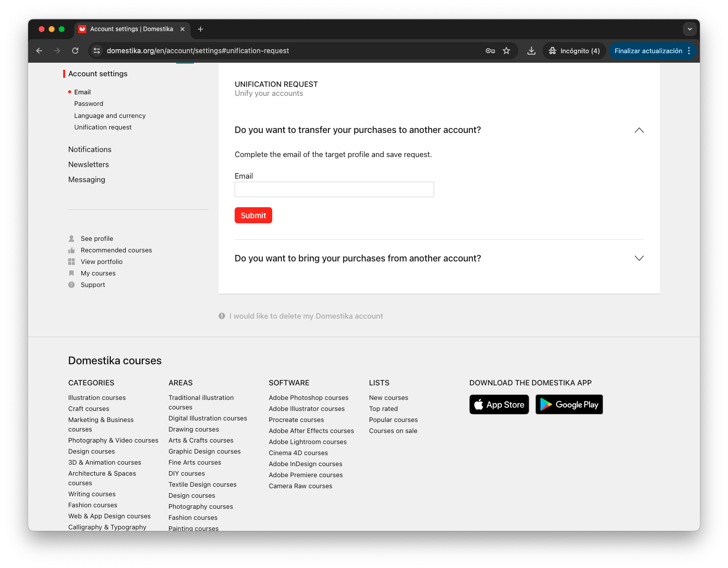Open Textile Design courses link
This screenshot has width=728, height=568.
(x=203, y=485)
